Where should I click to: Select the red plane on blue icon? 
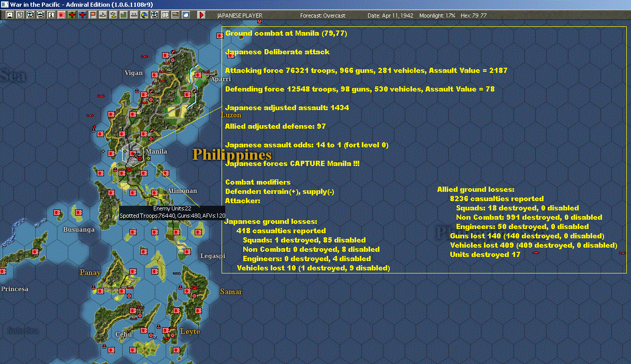pos(82,15)
